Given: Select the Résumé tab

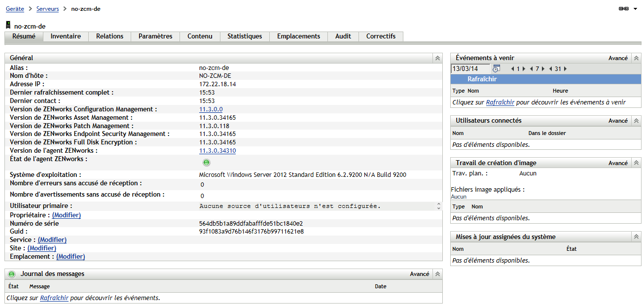Looking at the screenshot, I should (24, 36).
